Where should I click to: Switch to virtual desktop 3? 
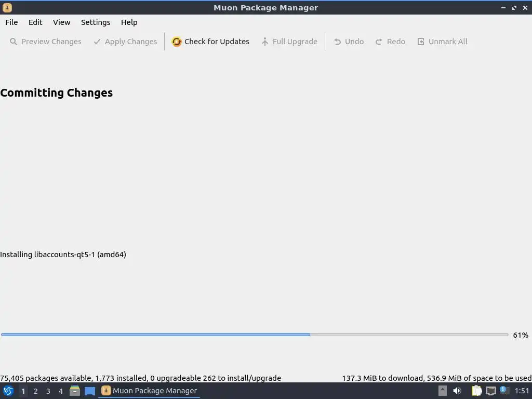pyautogui.click(x=48, y=391)
